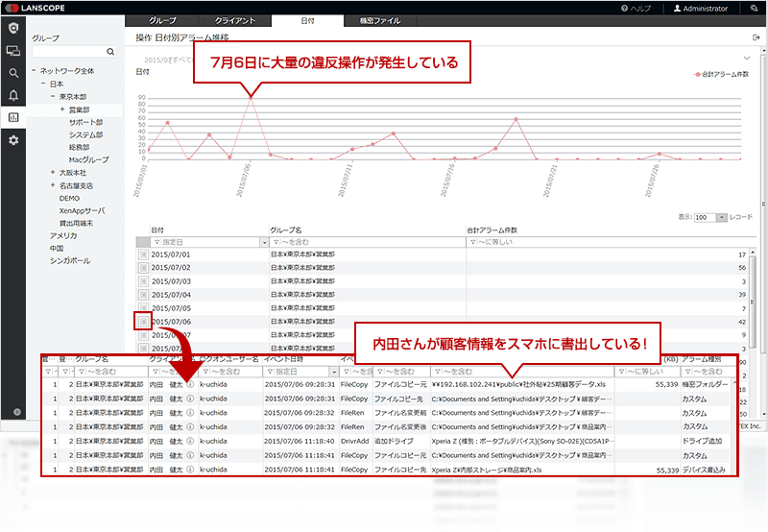
Task: Click the デバイス書込み alarm type cell
Action: 704,470
